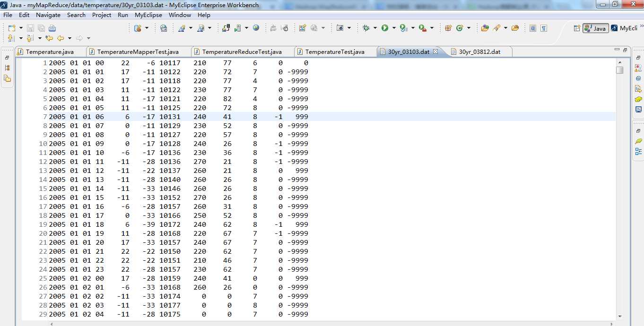Click the web browser globe icon
Screen dimensions: 644x326
(x=256, y=28)
